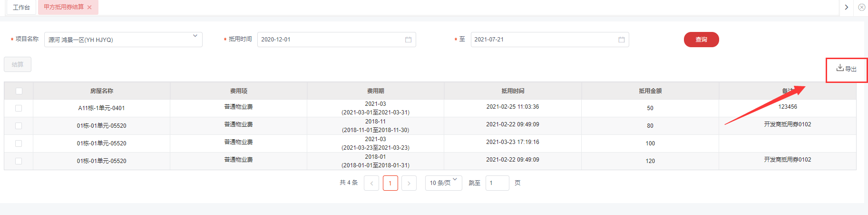The image size is (868, 215).
Task: Expand the 项目名称 project dropdown
Action: pyautogui.click(x=195, y=36)
